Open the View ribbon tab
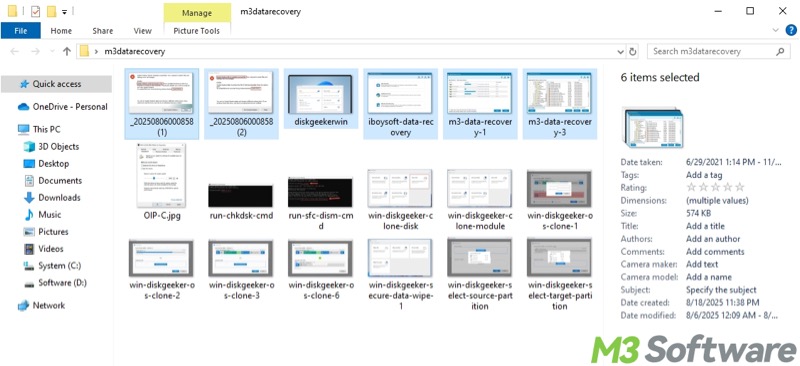Image resolution: width=800 pixels, height=366 pixels. point(142,31)
